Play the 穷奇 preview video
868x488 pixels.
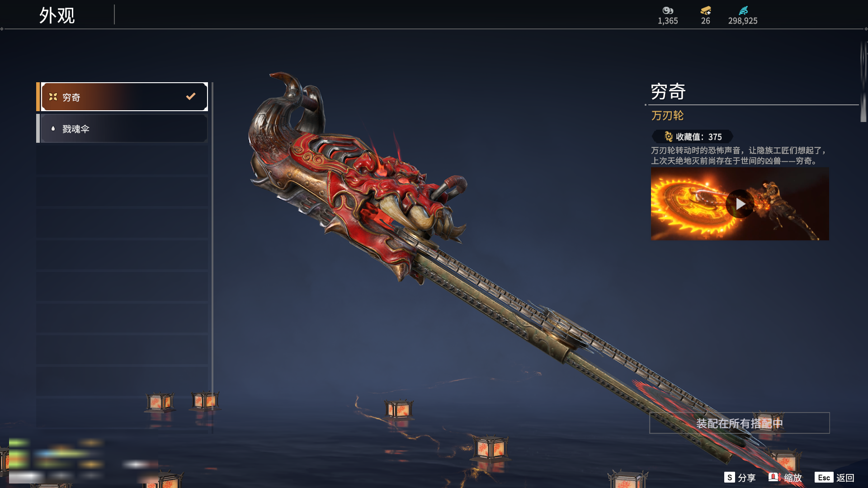[x=740, y=204]
